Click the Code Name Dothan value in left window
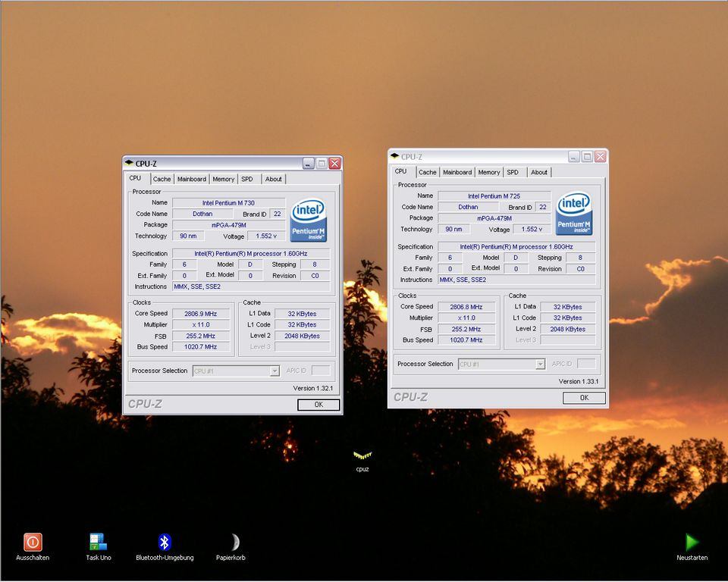Image resolution: width=728 pixels, height=582 pixels. tap(202, 214)
